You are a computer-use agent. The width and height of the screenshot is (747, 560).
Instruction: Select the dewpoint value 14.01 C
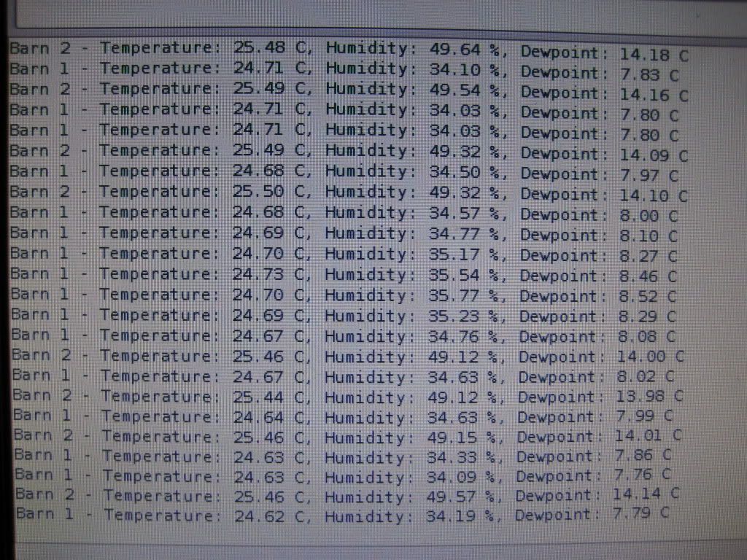[x=648, y=436]
